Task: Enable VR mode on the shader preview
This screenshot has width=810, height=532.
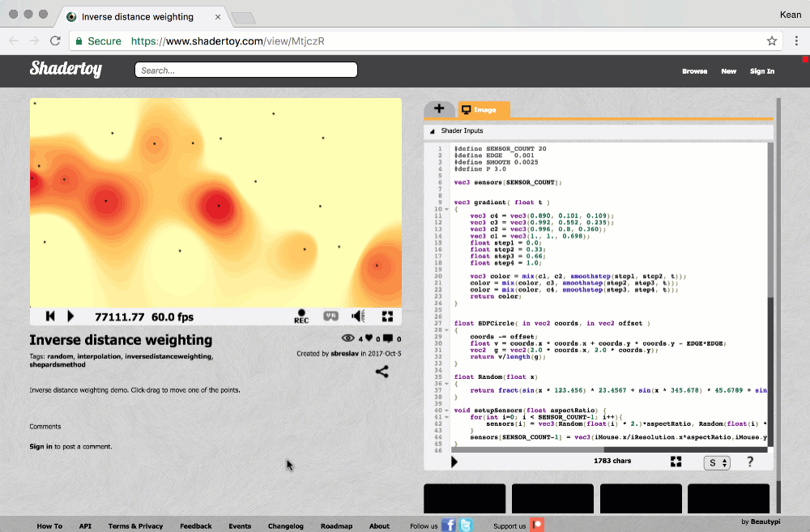Action: [330, 317]
